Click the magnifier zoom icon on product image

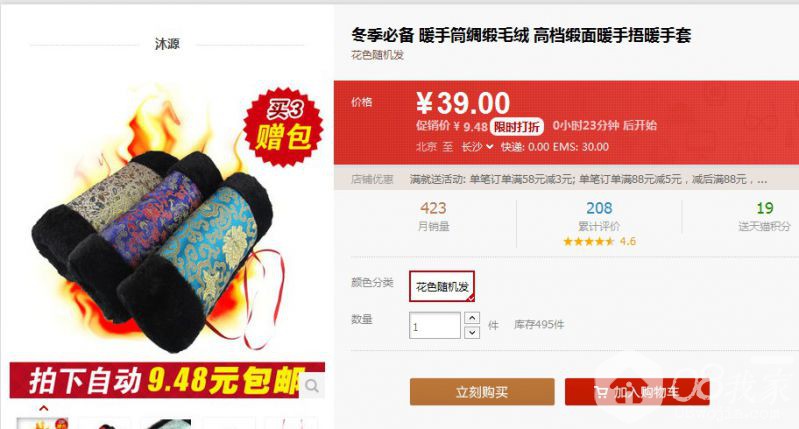click(x=312, y=386)
